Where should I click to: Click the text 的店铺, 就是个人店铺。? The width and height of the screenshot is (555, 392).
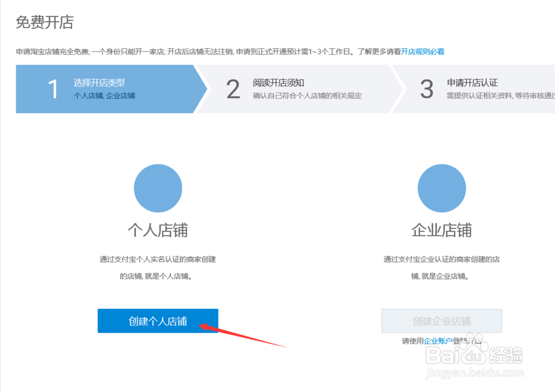tap(156, 276)
